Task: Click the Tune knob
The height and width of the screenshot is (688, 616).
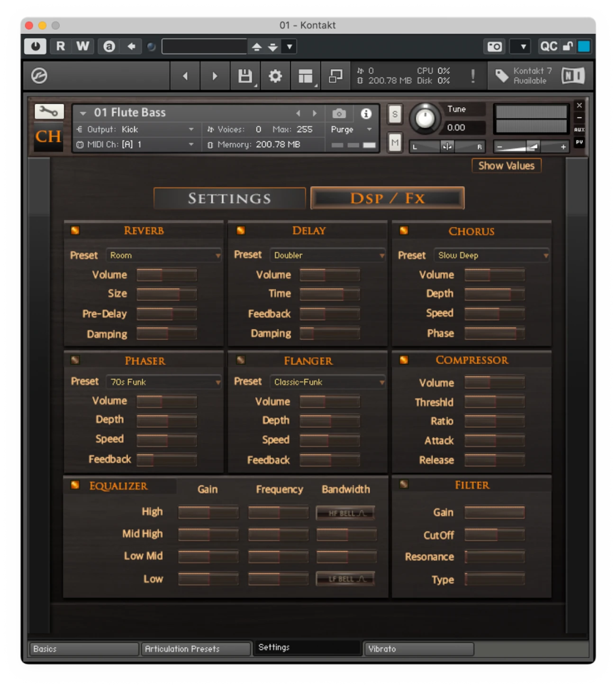Action: (x=425, y=118)
